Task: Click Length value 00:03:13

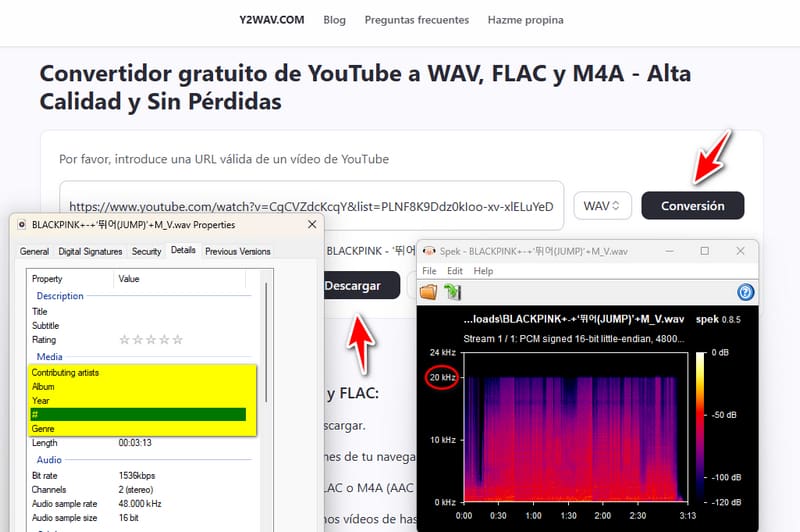Action: 135,443
